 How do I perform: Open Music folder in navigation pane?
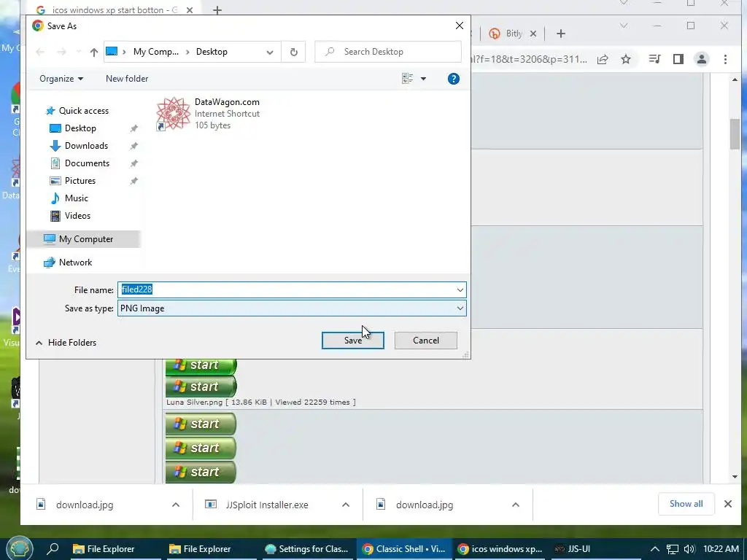click(x=76, y=198)
